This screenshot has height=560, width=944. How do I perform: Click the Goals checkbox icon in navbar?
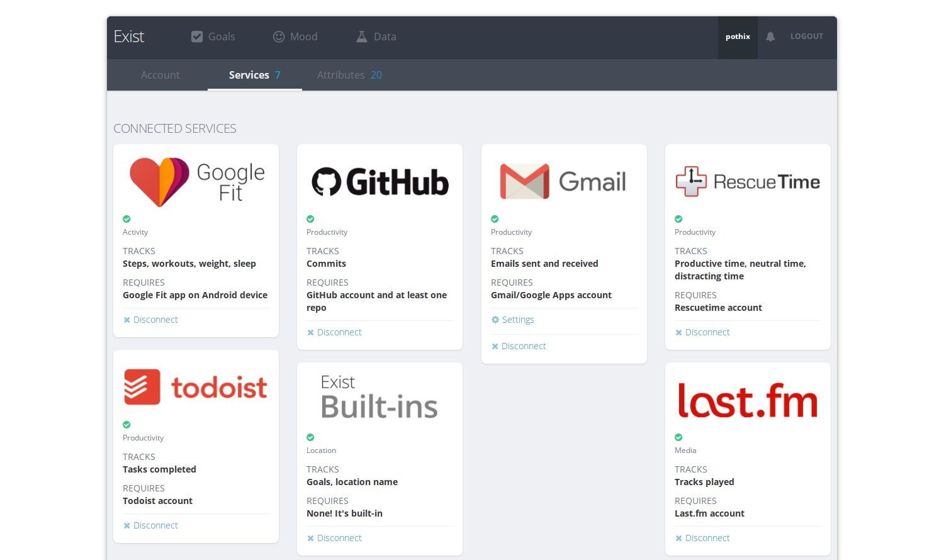click(197, 36)
